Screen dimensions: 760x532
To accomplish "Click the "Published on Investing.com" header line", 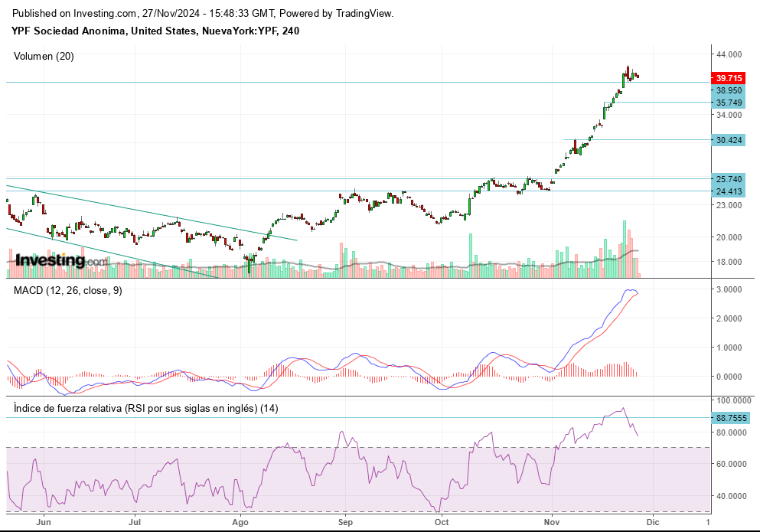I will pyautogui.click(x=203, y=14).
